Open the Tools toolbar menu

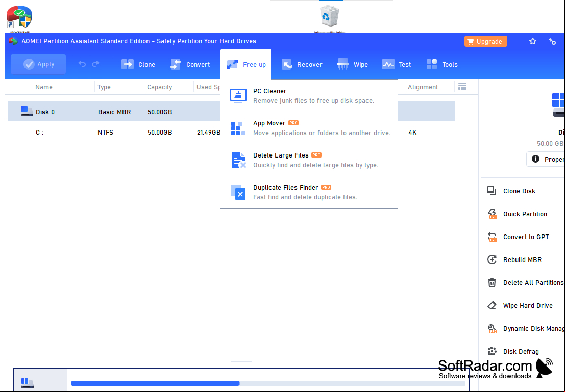coord(442,64)
